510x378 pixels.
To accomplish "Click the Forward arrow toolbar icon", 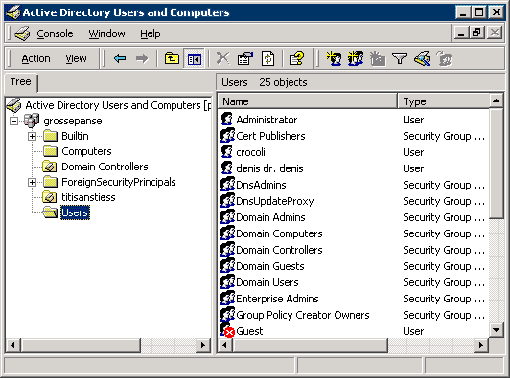I will [142, 59].
